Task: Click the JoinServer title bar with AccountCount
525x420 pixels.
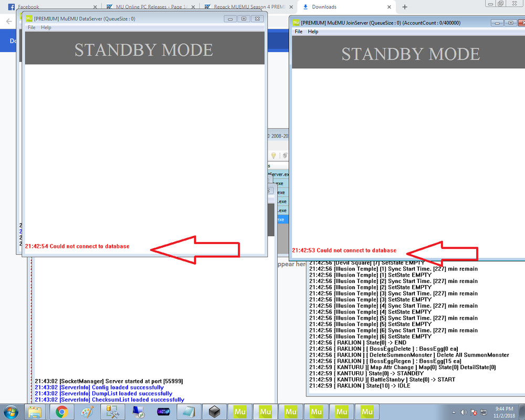Action: tap(381, 23)
